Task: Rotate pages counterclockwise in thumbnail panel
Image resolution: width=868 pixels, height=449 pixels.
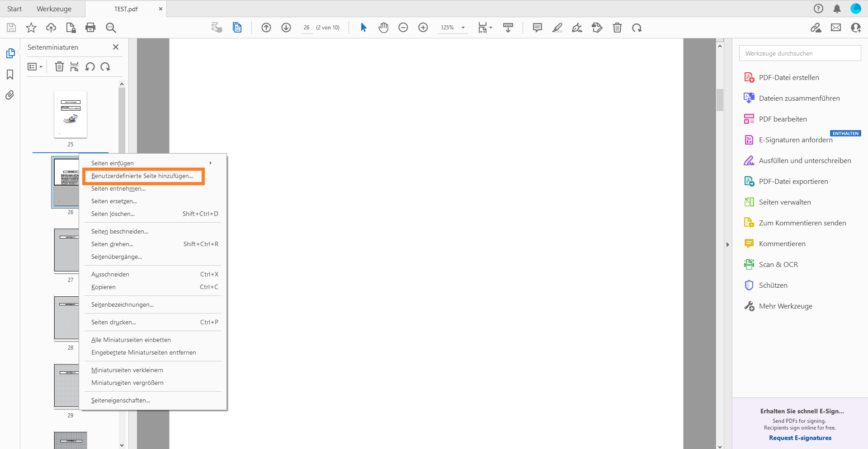Action: (90, 67)
